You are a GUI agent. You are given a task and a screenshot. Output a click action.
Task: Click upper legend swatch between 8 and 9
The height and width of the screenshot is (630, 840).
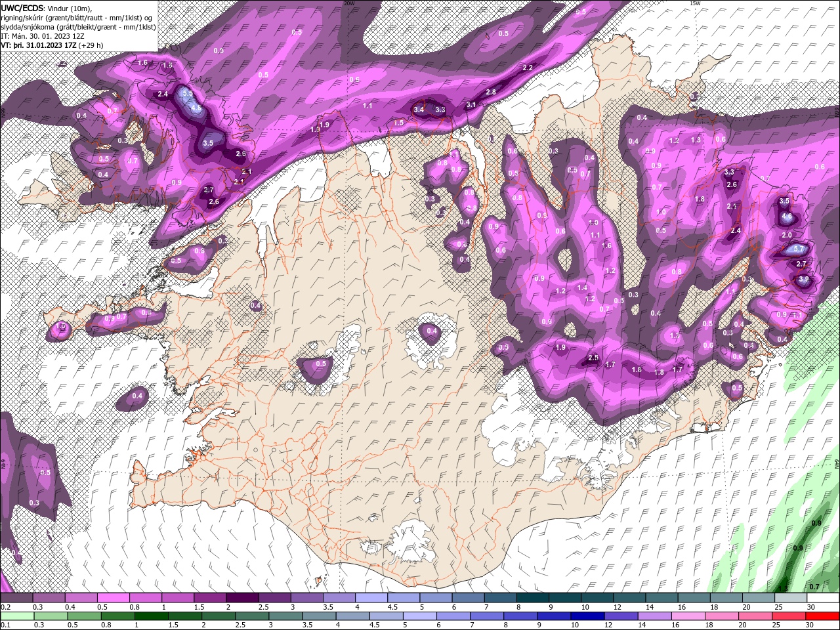click(x=533, y=598)
